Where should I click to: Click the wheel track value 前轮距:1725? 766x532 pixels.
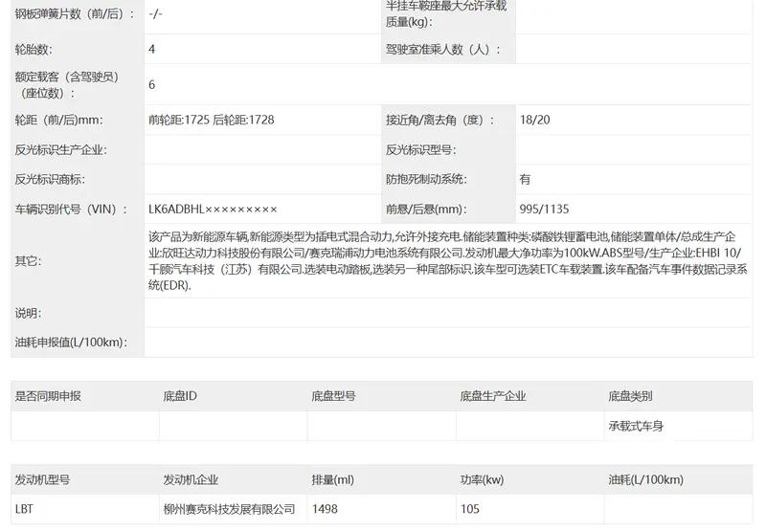point(179,120)
